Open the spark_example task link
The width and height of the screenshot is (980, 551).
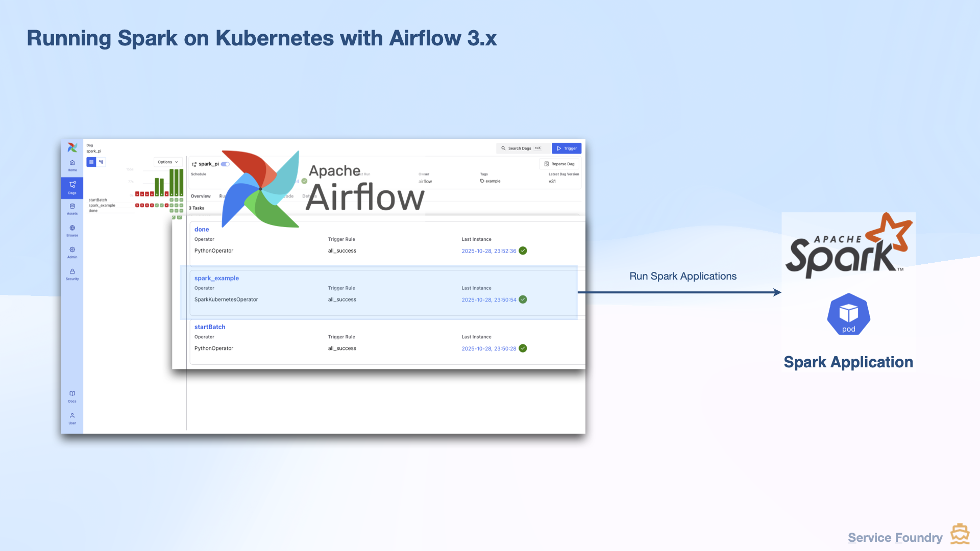[216, 278]
